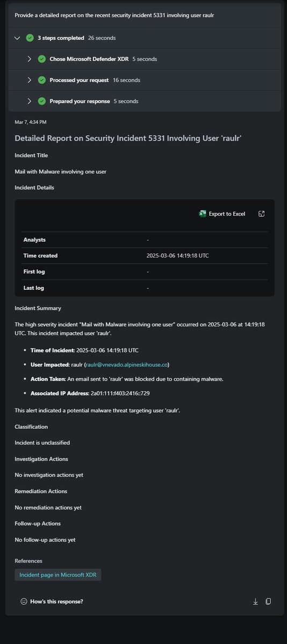Open incident details table in expanded view
Screen dimensions: 287x644
click(x=261, y=214)
